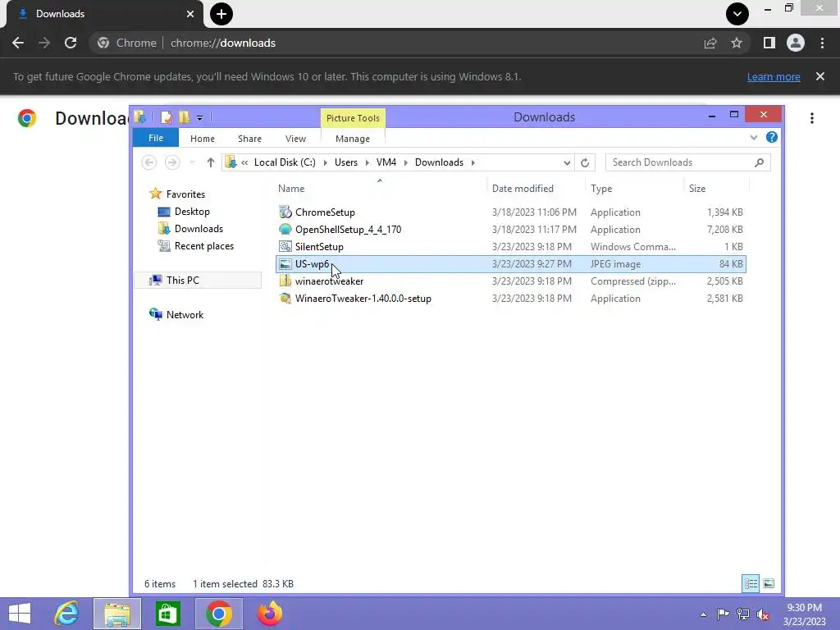
Task: Select the ChromeSetup file
Action: tap(511, 212)
